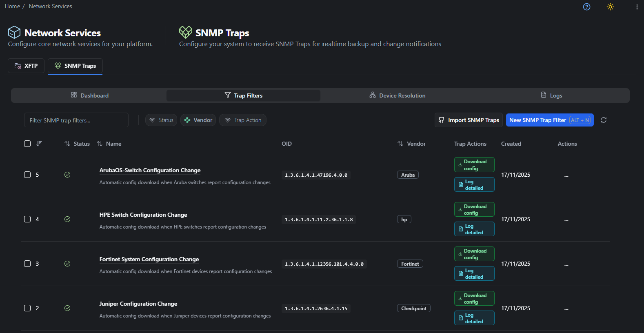Switch to the XFTP tab

click(26, 66)
